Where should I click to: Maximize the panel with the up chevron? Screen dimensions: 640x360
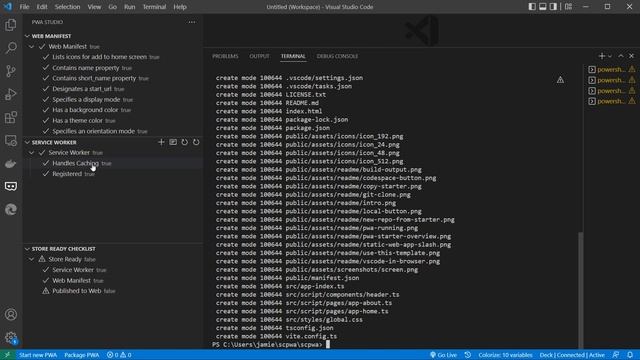[x=621, y=56]
